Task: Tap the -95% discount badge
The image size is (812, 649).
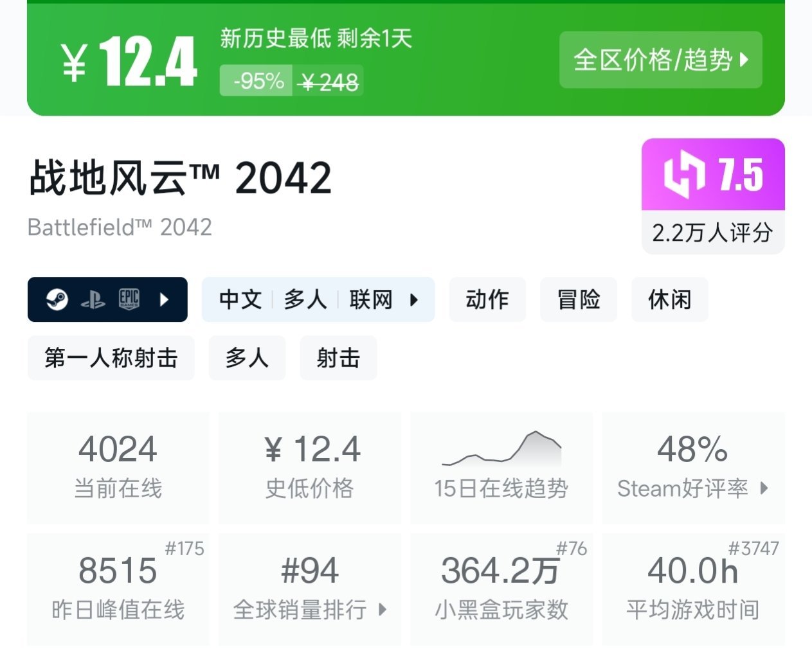Action: pos(258,81)
